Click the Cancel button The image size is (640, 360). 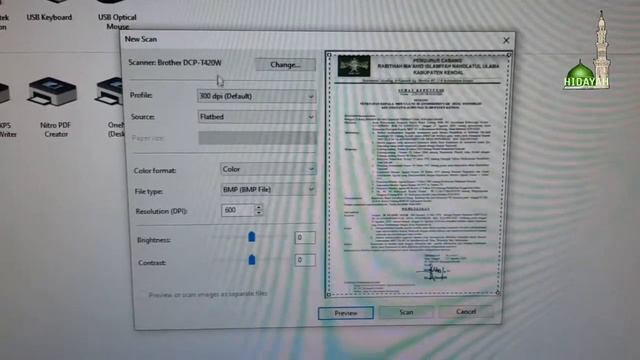(466, 312)
